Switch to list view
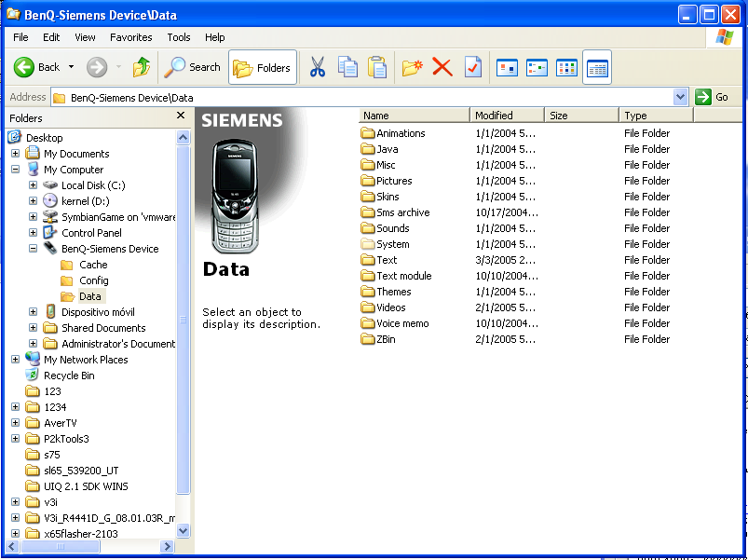This screenshot has height=560, width=748. point(566,68)
